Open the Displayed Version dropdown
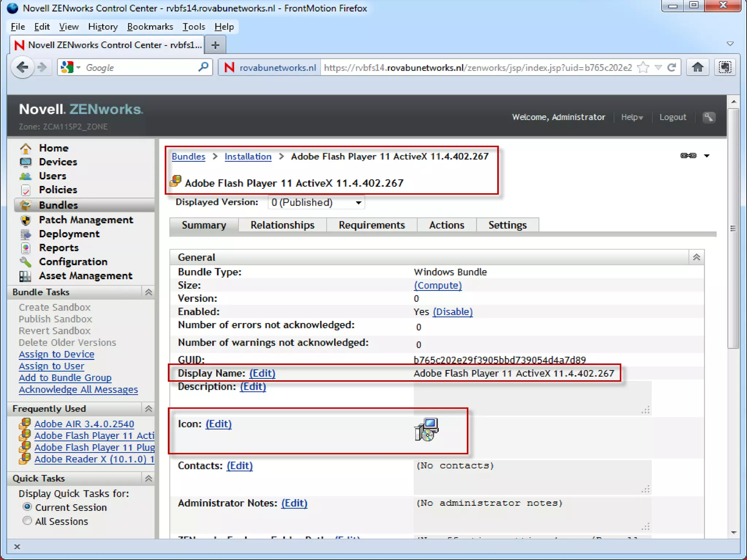Screen dimensions: 747x560 [316, 202]
